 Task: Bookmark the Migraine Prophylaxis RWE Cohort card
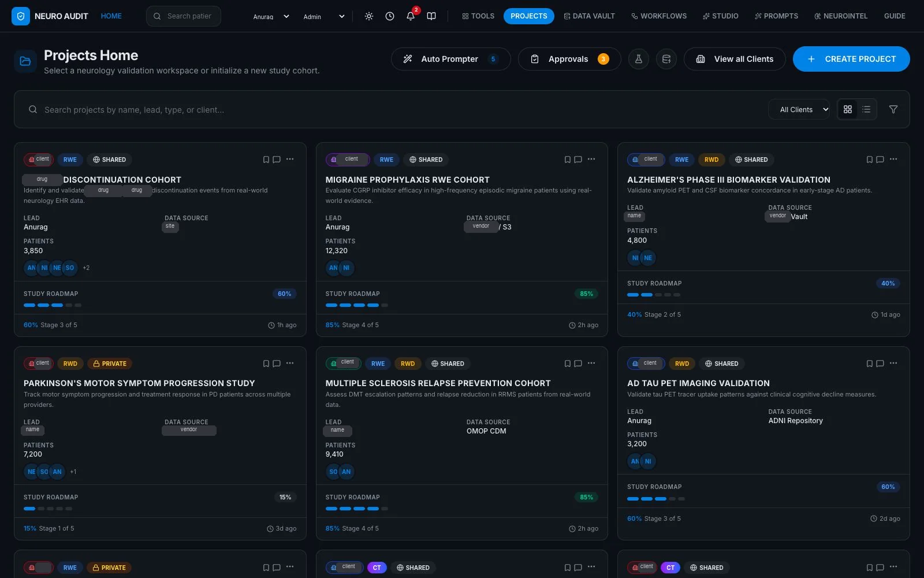click(x=568, y=160)
